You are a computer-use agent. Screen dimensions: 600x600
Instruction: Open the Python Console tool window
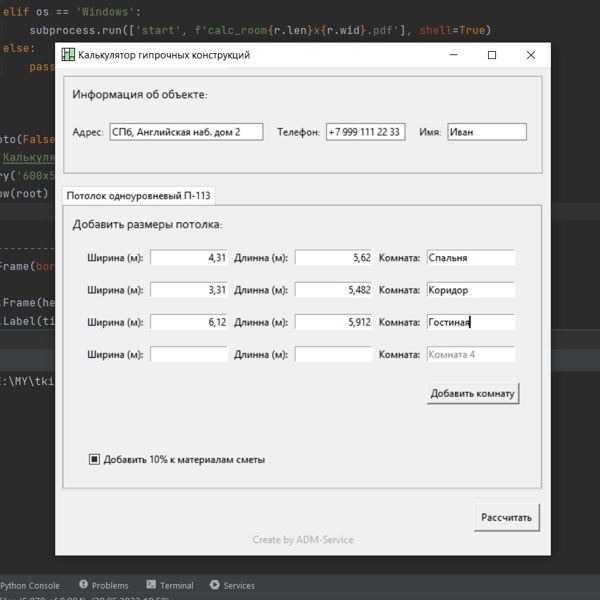click(x=30, y=585)
